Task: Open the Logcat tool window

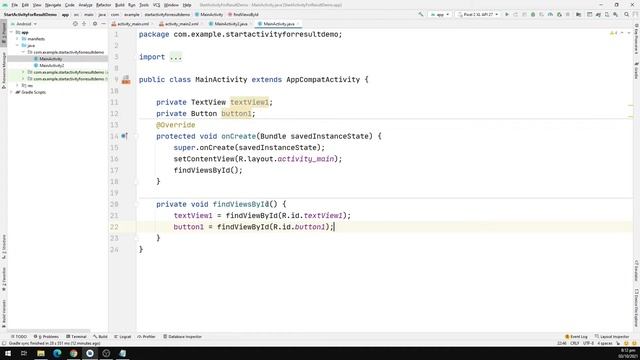Action: pos(122,337)
